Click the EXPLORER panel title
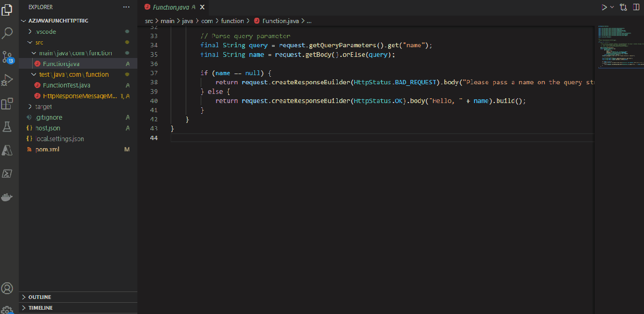The width and height of the screenshot is (644, 314). (x=40, y=7)
